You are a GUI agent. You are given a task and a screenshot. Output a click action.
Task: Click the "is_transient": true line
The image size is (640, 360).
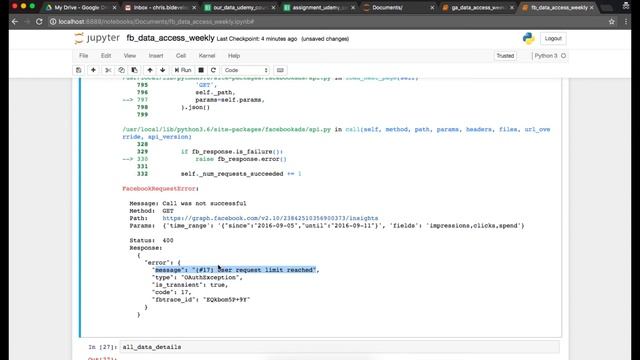click(x=190, y=285)
